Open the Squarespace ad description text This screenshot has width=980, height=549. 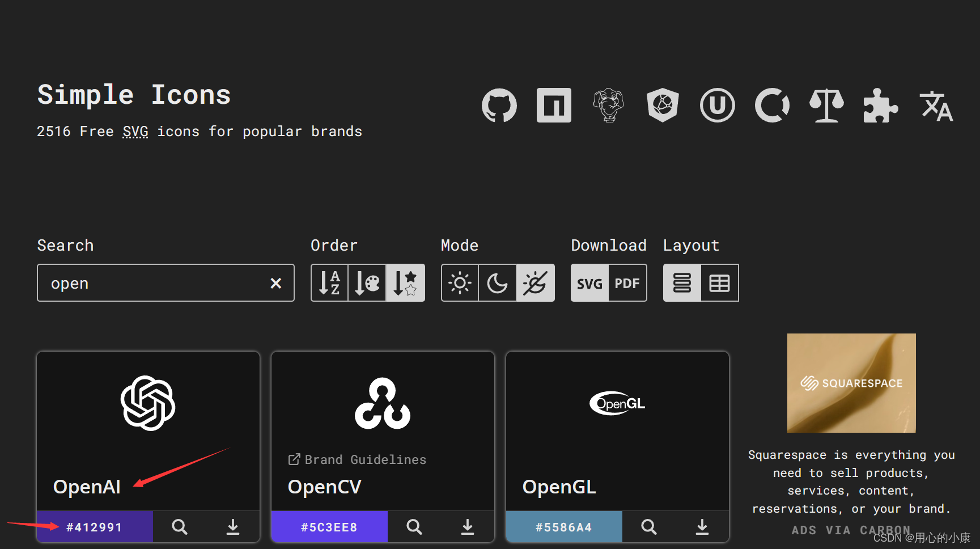tap(851, 482)
